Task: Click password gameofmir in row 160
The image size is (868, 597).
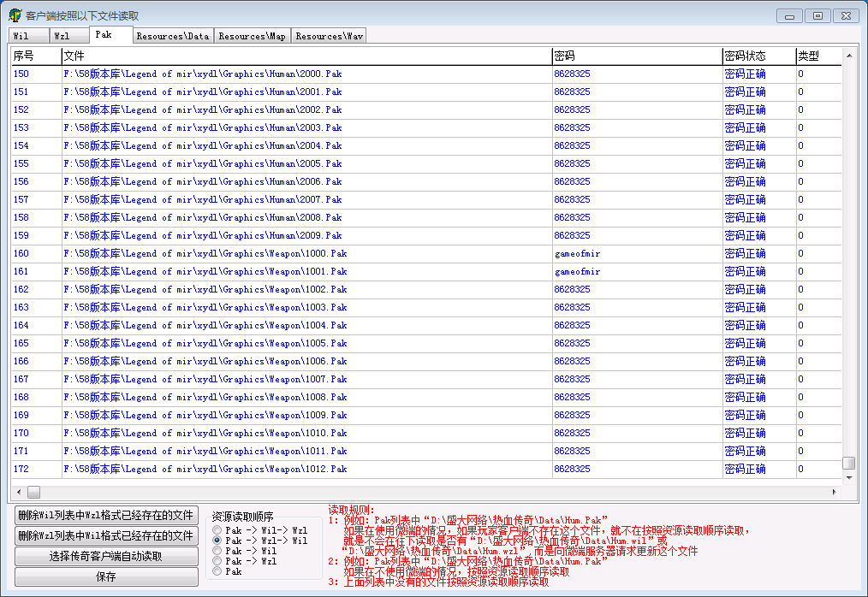Action: pyautogui.click(x=577, y=253)
